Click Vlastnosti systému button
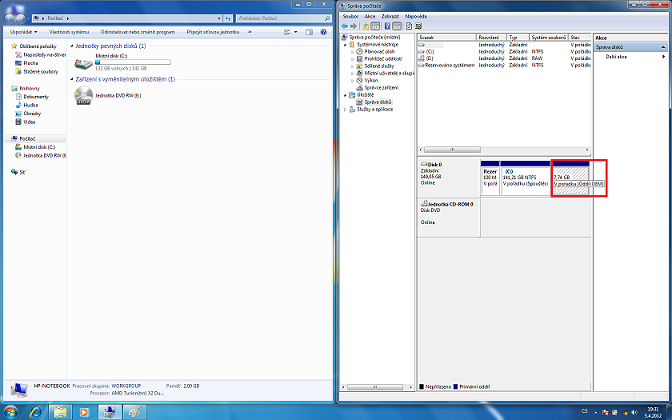Screen dimensions: 672x420 [70, 32]
